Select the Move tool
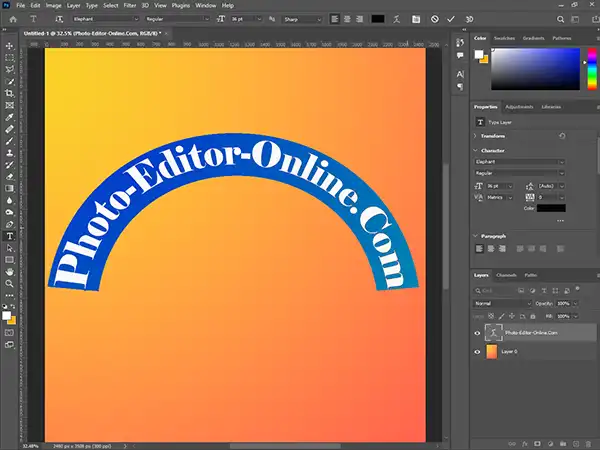 (x=10, y=46)
